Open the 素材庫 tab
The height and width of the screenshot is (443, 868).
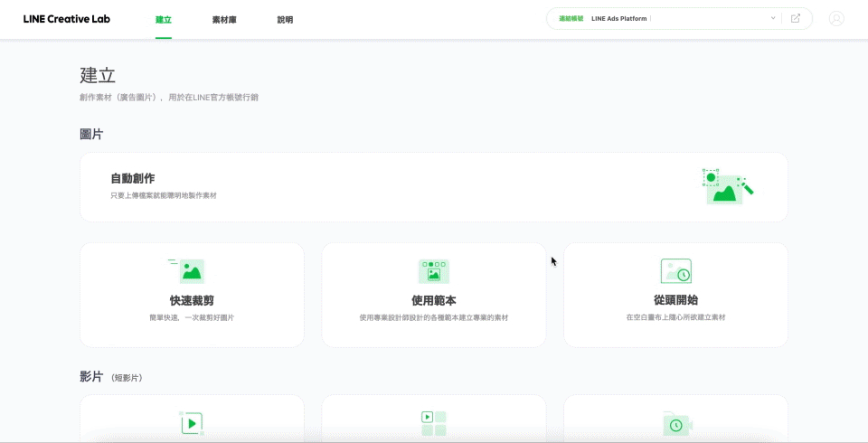224,19
